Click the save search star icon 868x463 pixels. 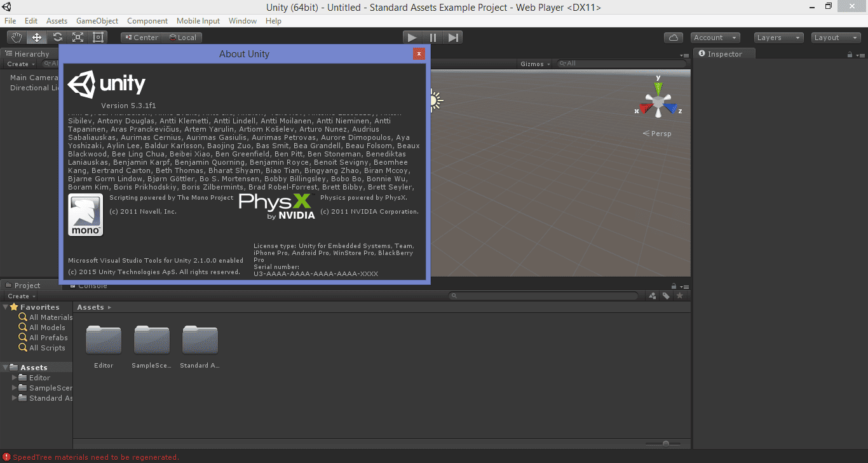pyautogui.click(x=680, y=296)
